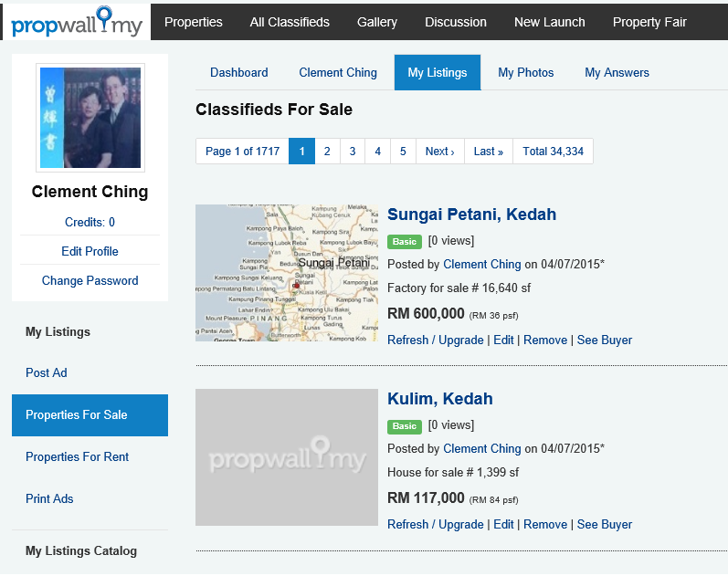
Task: Edit the Kulim listing
Action: [503, 525]
